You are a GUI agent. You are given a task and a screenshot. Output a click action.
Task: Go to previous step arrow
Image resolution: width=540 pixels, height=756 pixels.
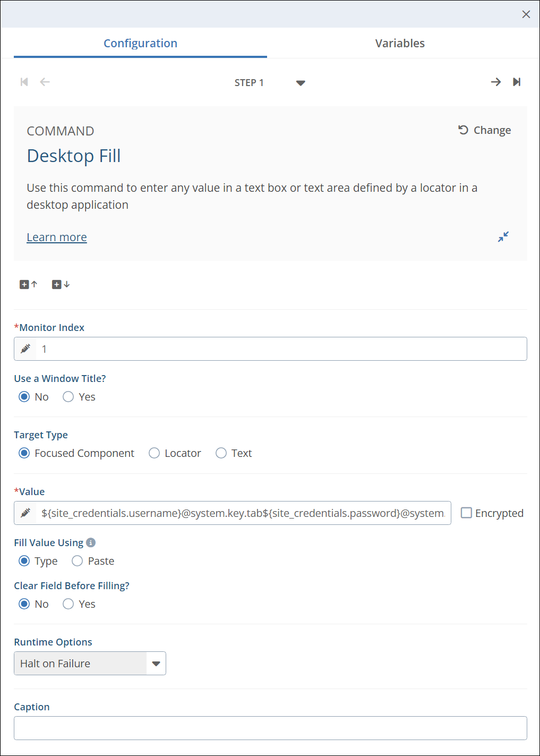[45, 82]
